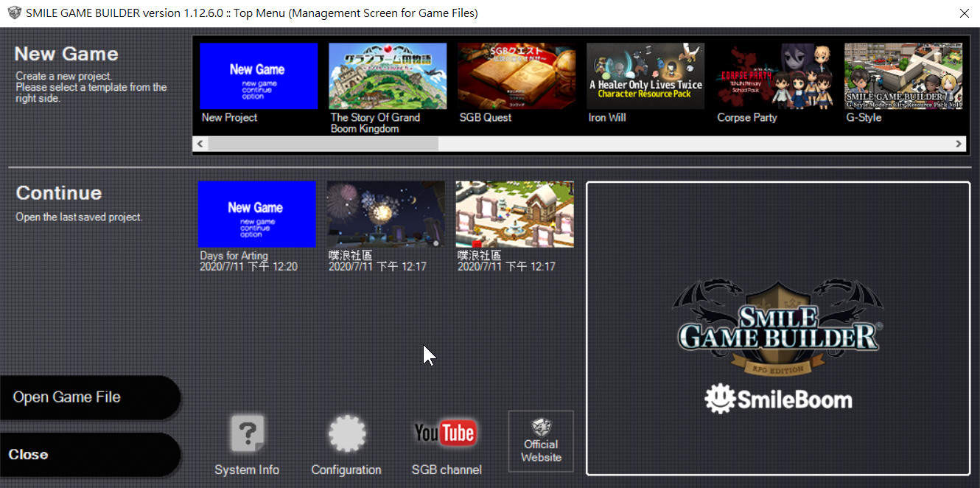Open the snowy town project thumbnail
This screenshot has height=488, width=980.
click(515, 215)
